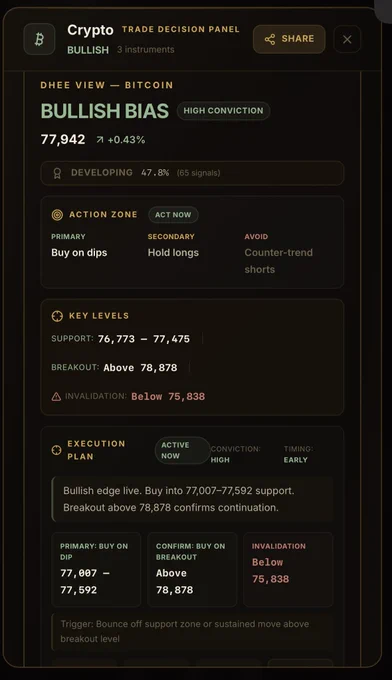Click the Act Now pill
392x680 pixels.
(x=173, y=215)
